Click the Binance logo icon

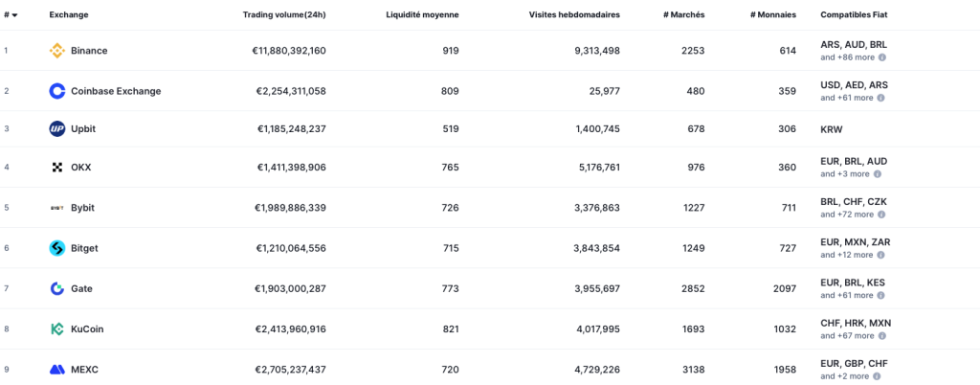(56, 51)
